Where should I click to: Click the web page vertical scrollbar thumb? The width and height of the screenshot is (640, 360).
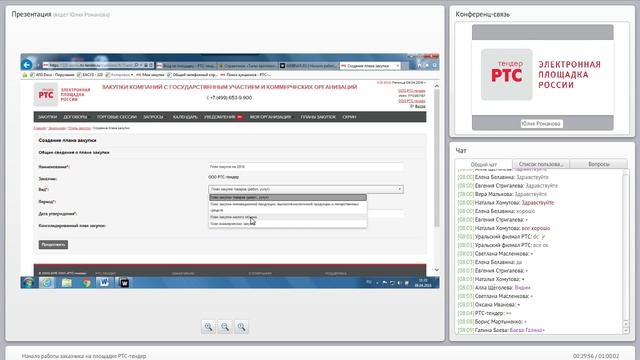(437, 157)
